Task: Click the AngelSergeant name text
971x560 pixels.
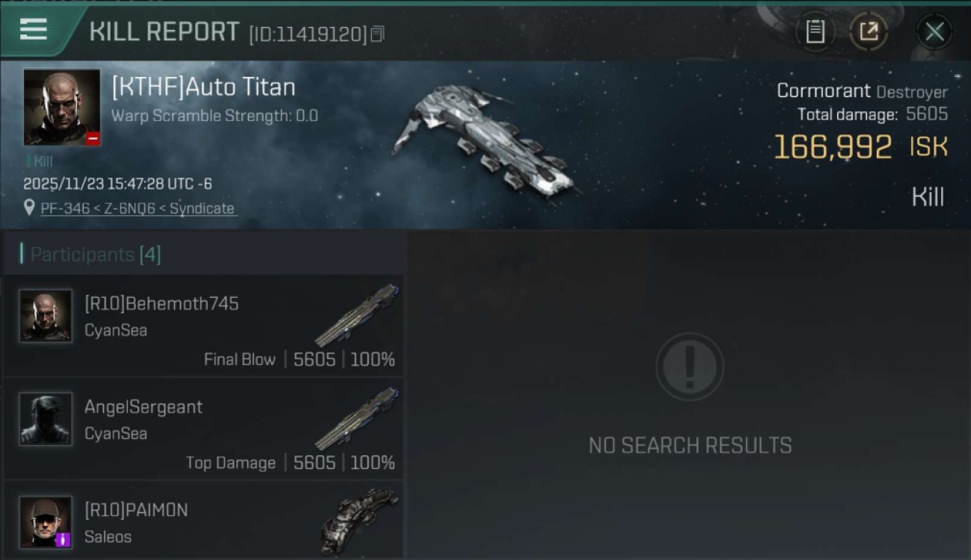Action: (143, 407)
